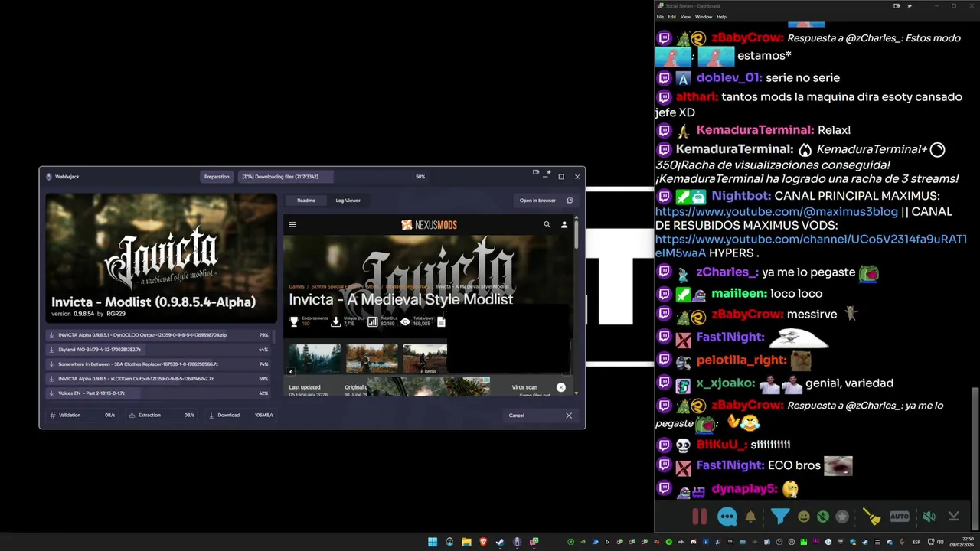Open the View menu in Social Stream
Image resolution: width=980 pixels, height=551 pixels.
pos(686,17)
